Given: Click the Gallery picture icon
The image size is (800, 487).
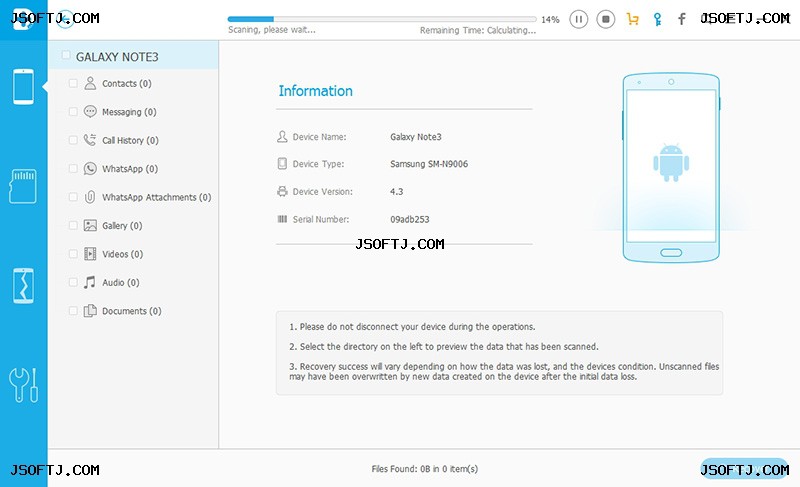Looking at the screenshot, I should click(90, 225).
